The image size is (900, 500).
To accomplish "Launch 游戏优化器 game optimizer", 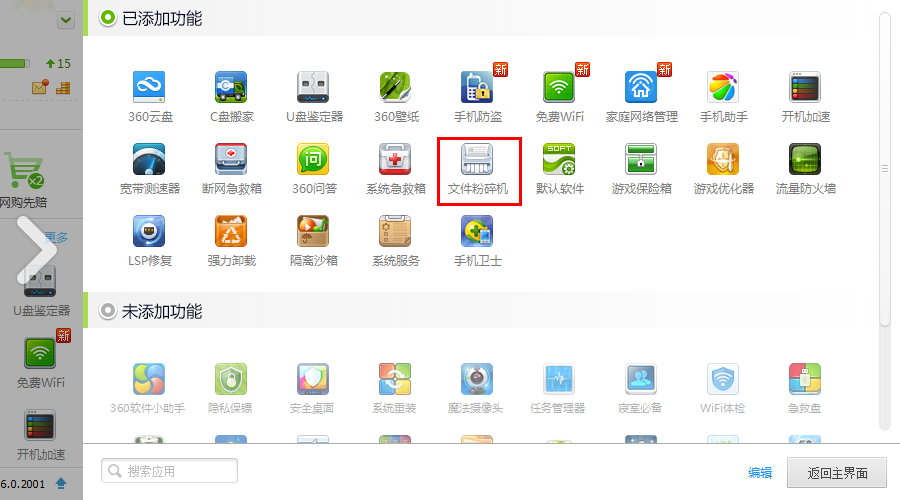I will [x=723, y=169].
